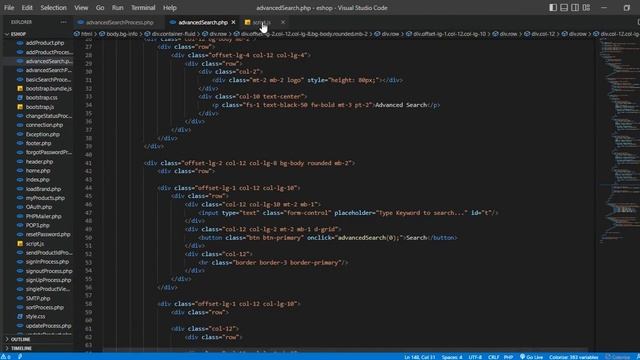640x360 pixels.
Task: Open addProduct.php in the explorer
Action: [x=45, y=43]
